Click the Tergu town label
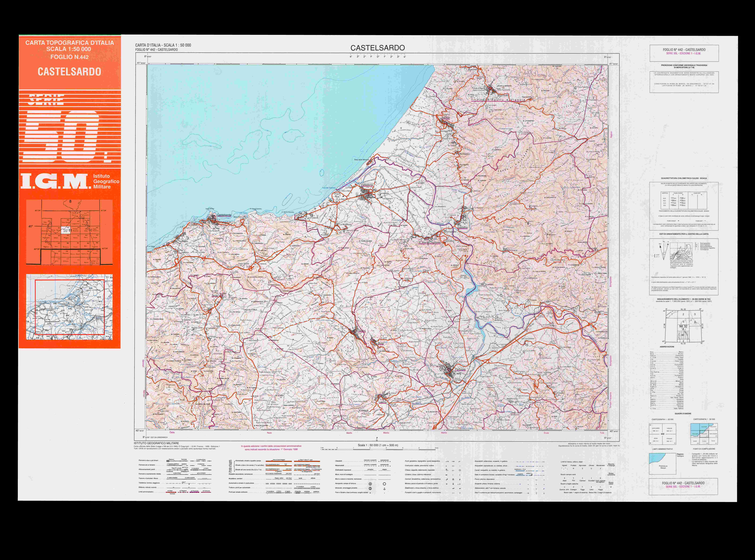Screen dimensions: 755x560 point(215,296)
